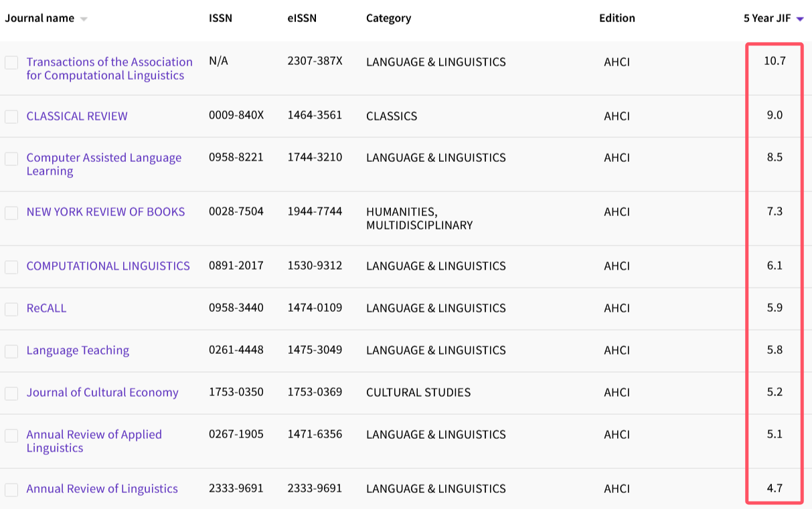
Task: Tick the COMPUTATIONAL LINGUISTICS checkbox
Action: coord(11,267)
